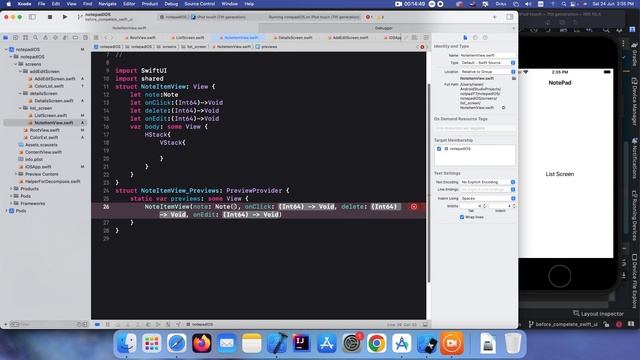The width and height of the screenshot is (640, 360).
Task: Select HelperForDecompose.swift in navigator
Action: pos(52,181)
